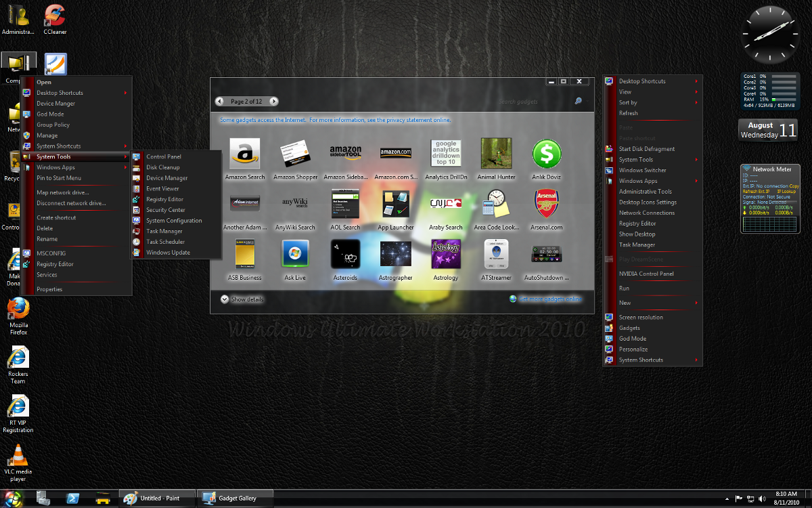Screen dimensions: 812x508
Task: Select the App Launcher gadget
Action: (x=396, y=203)
